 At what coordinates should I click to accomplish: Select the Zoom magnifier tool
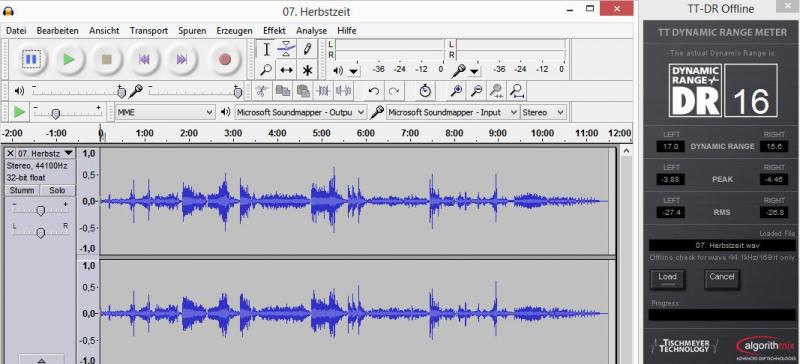(x=266, y=70)
